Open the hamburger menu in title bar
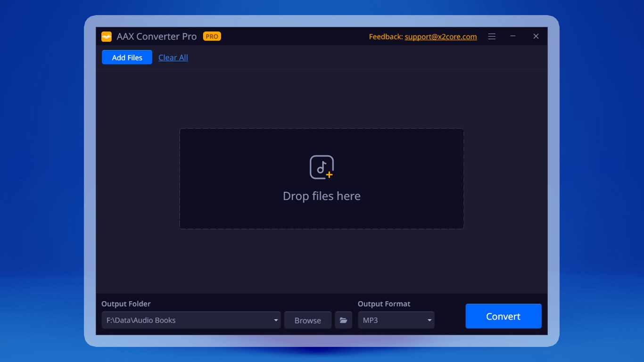This screenshot has height=362, width=644. (x=492, y=36)
